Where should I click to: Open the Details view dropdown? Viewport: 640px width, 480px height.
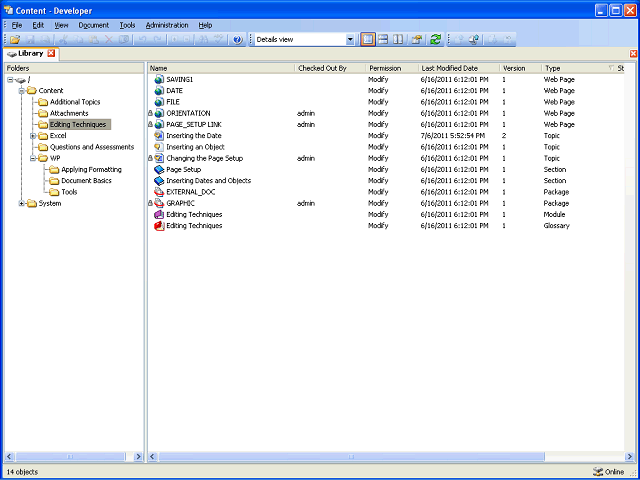coord(350,40)
